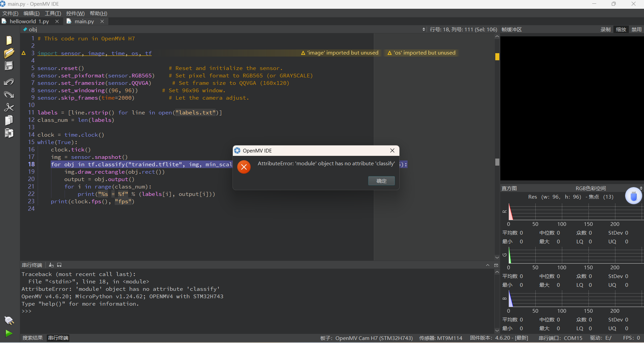644x343 pixels.
Task: Click the editor vertical scrollbar handle
Action: [x=497, y=162]
